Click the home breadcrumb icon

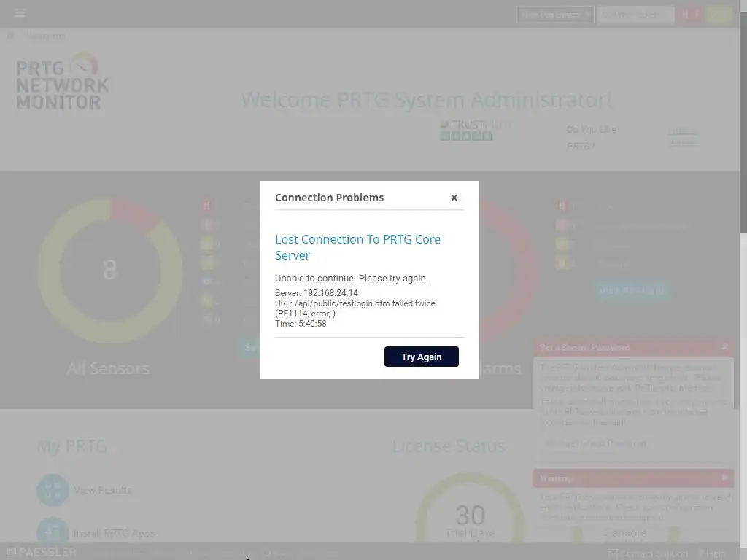(x=10, y=36)
